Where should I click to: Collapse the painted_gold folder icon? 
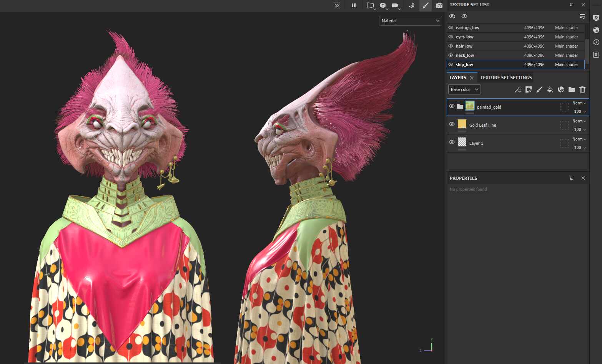pyautogui.click(x=460, y=106)
